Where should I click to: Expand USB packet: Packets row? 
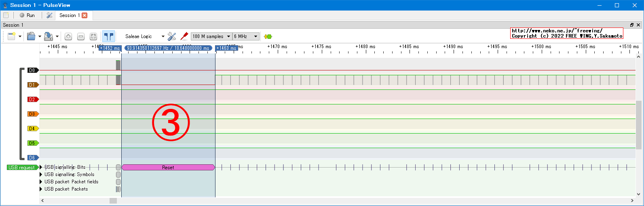(41, 189)
